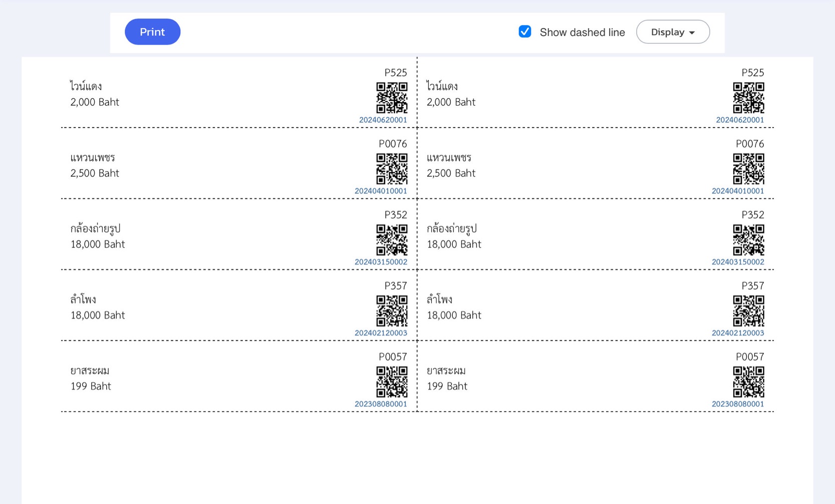Click the QR code on left P0076 label

pyautogui.click(x=392, y=169)
